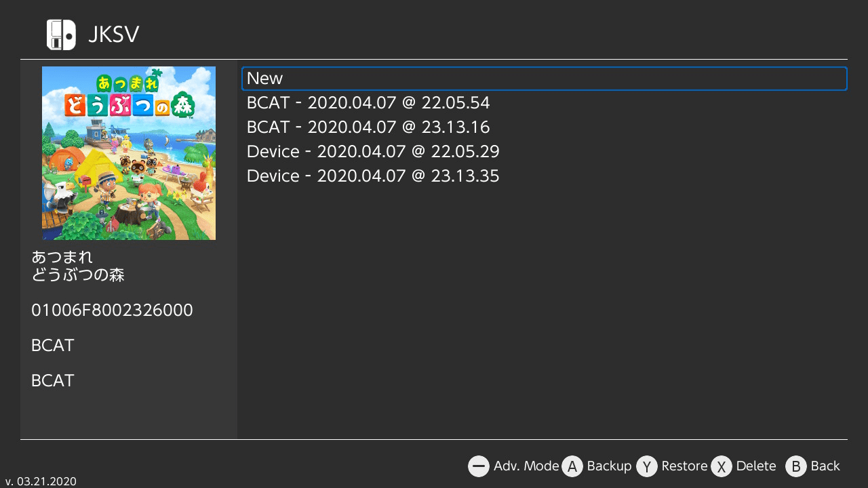Click the Backup label
The width and height of the screenshot is (868, 488).
coord(609,466)
